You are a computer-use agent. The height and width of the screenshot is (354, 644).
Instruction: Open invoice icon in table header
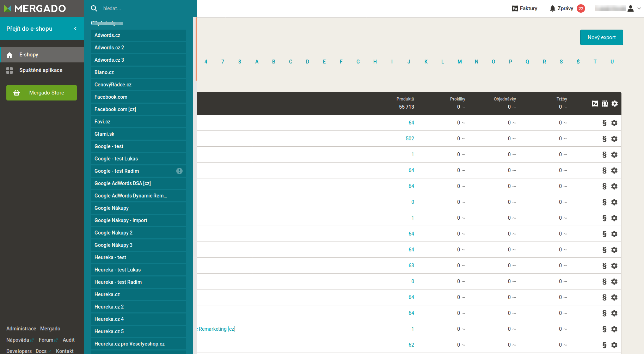click(595, 103)
